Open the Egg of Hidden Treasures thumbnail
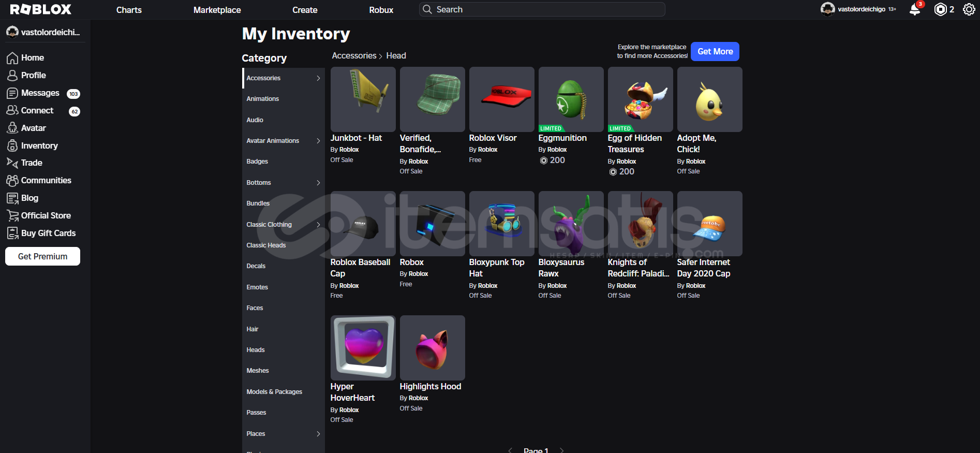Screen dimensions: 980x453 (641, 99)
